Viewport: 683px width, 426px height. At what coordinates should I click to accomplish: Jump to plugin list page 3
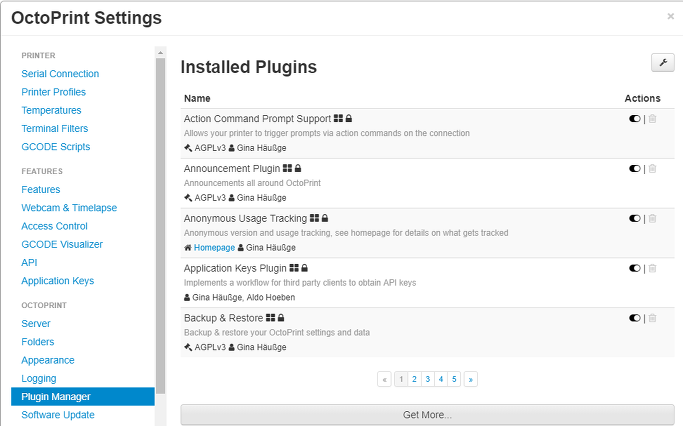[x=428, y=379]
